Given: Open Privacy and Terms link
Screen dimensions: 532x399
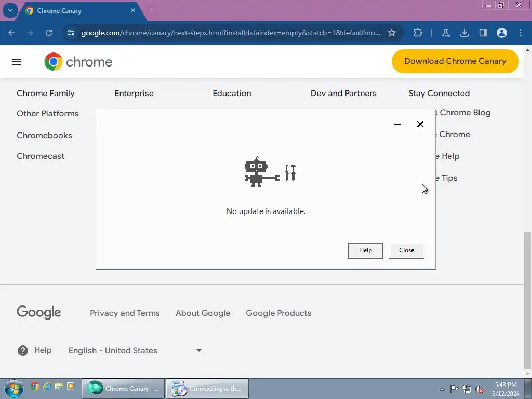Looking at the screenshot, I should [125, 313].
